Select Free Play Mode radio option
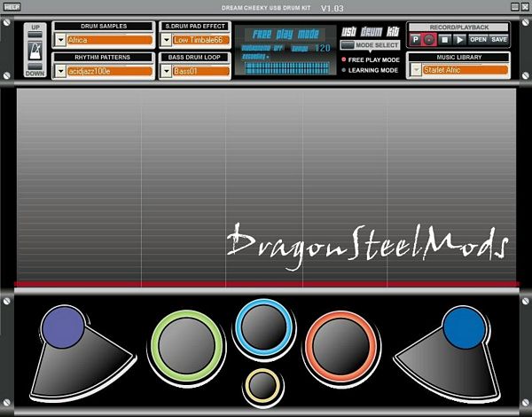 click(344, 59)
